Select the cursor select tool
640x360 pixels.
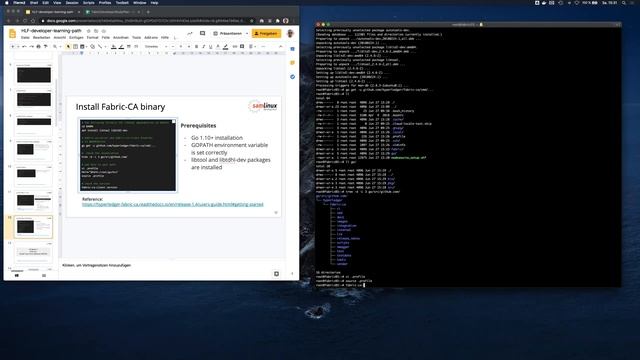point(68,47)
